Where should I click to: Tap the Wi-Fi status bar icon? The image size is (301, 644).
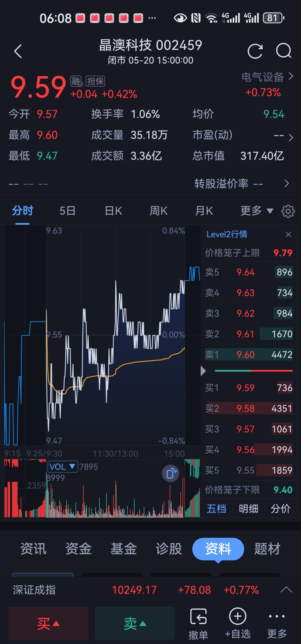tap(212, 18)
